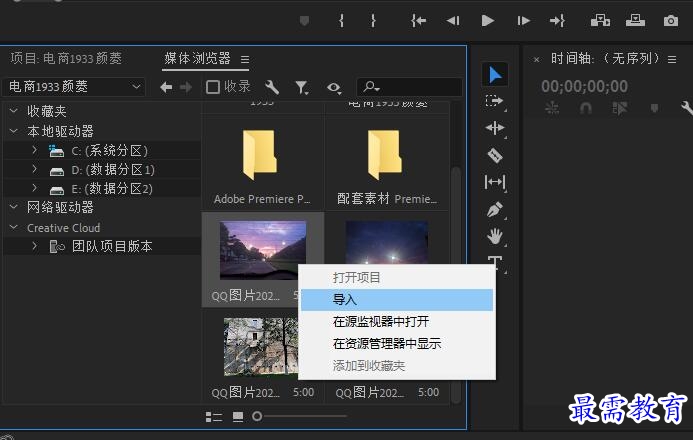Viewport: 693px width, 440px height.
Task: Step back one frame
Action: 453,21
